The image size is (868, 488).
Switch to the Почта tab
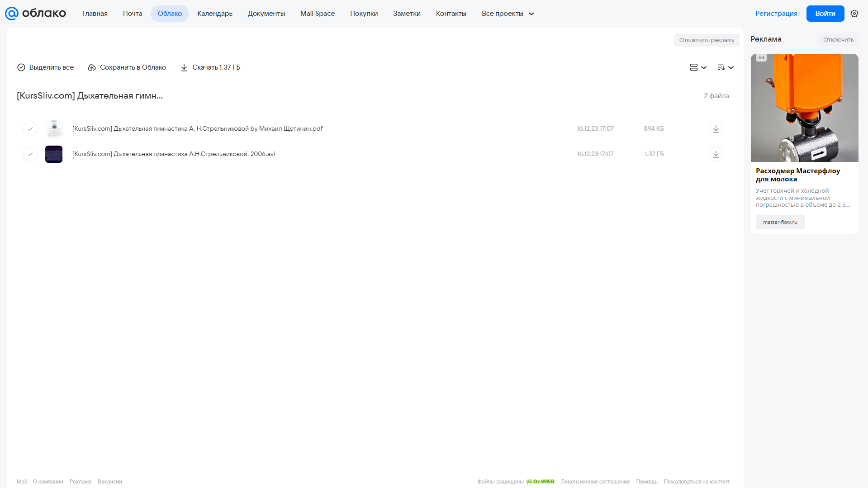click(133, 14)
